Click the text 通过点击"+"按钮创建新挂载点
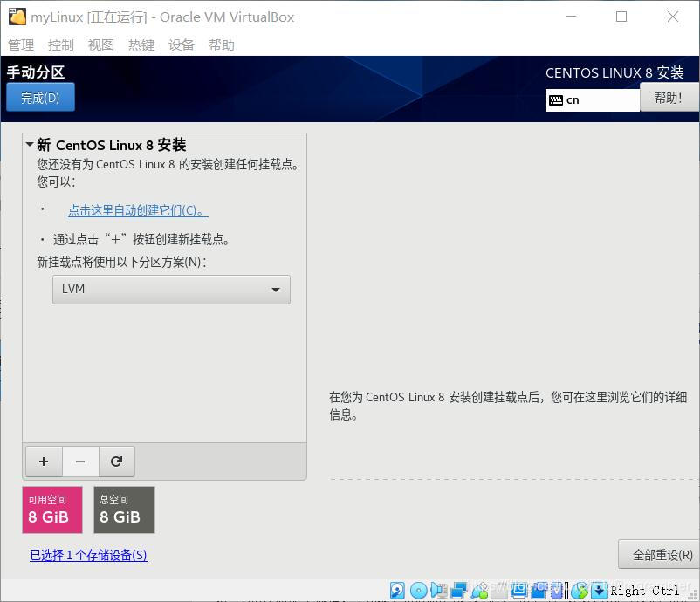 point(141,239)
